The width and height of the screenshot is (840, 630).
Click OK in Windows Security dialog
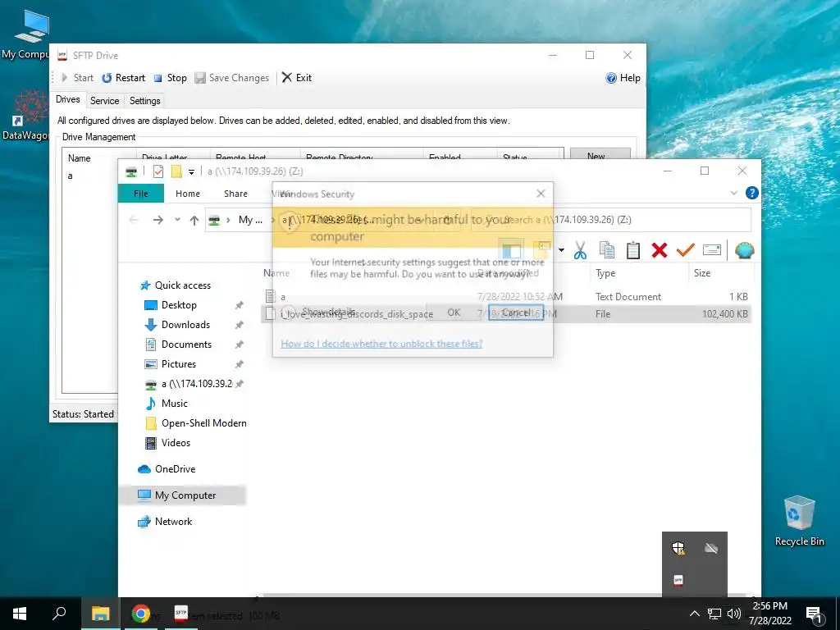(454, 313)
